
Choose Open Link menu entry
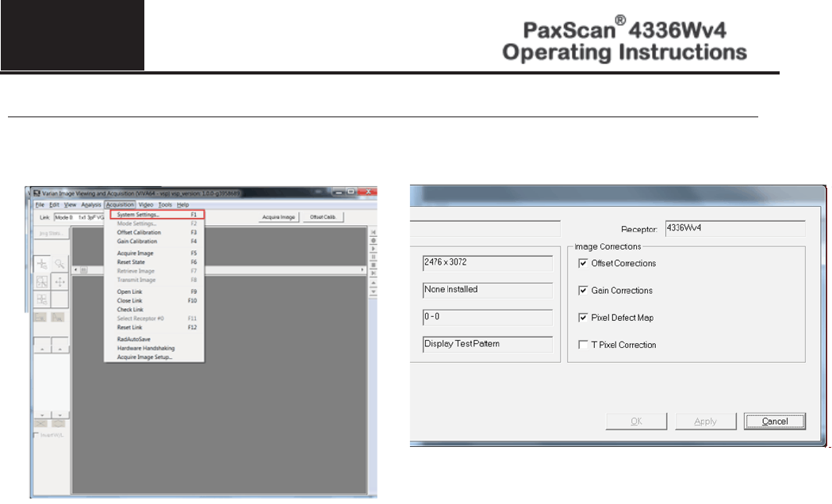pyautogui.click(x=155, y=292)
